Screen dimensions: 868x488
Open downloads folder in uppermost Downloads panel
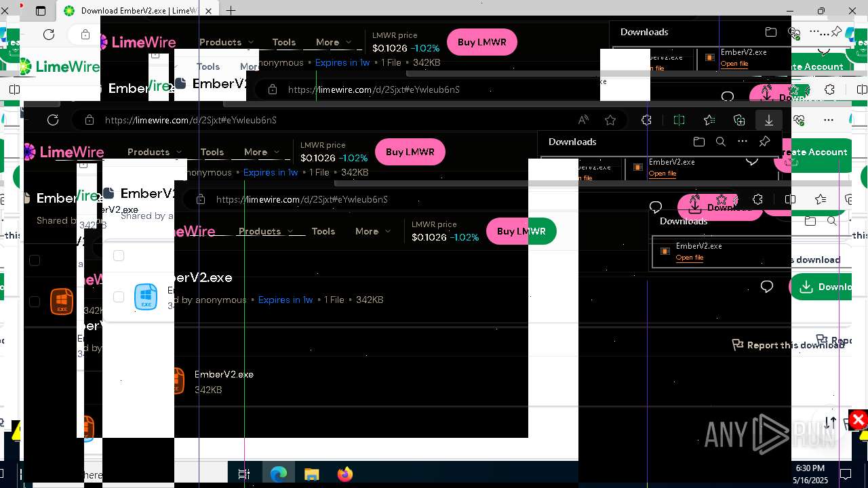[771, 32]
